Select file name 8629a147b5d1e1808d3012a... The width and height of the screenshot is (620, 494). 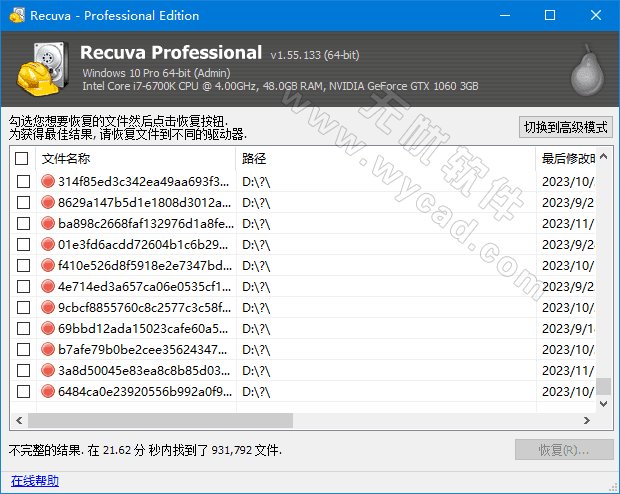144,203
